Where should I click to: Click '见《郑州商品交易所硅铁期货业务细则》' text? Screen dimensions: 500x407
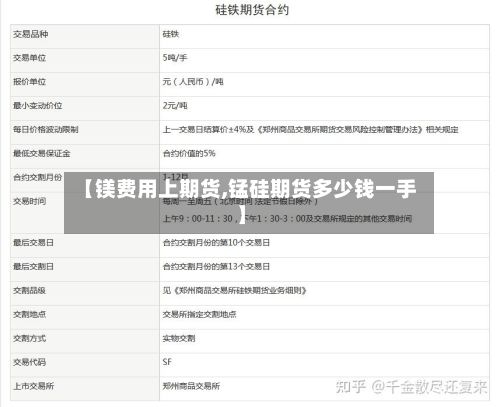(235, 291)
